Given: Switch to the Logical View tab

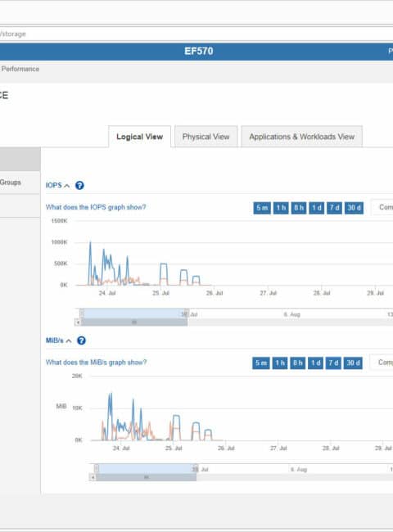Looking at the screenshot, I should point(139,137).
